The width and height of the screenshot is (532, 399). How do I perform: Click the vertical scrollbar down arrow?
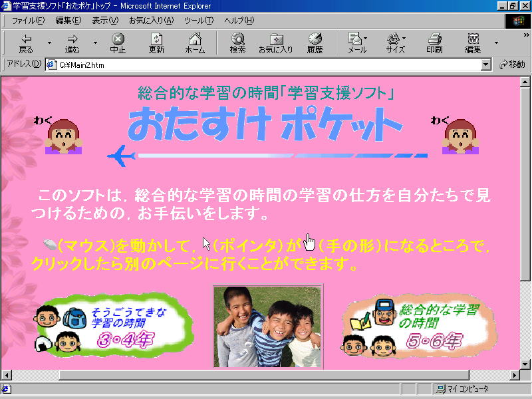click(x=525, y=364)
